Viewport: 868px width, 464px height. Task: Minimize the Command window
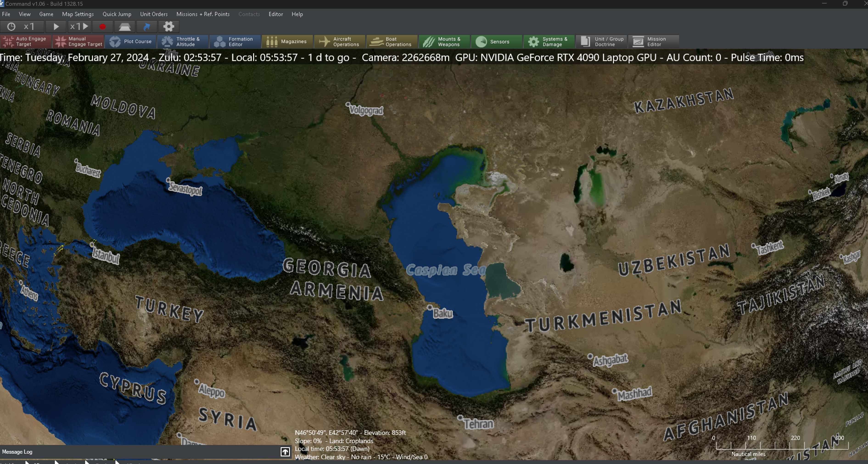[824, 4]
